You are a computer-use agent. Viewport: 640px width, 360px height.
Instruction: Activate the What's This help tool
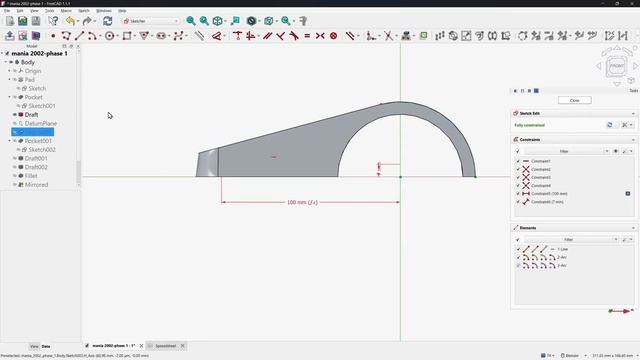[53, 21]
